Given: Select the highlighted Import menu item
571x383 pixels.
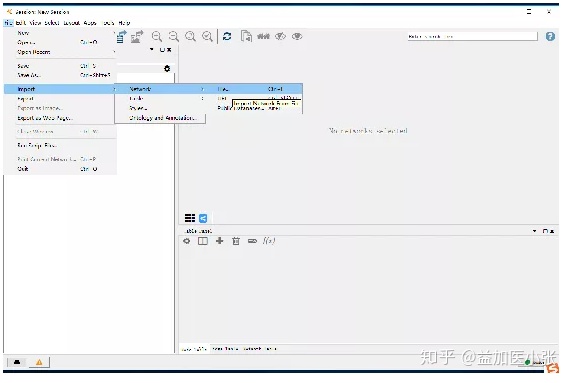Looking at the screenshot, I should (60, 89).
